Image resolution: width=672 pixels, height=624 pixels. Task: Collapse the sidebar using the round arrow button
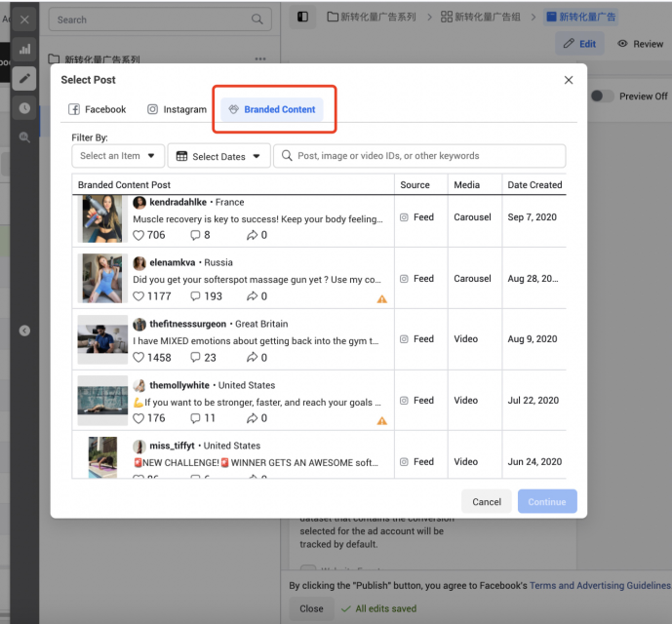pos(24,331)
